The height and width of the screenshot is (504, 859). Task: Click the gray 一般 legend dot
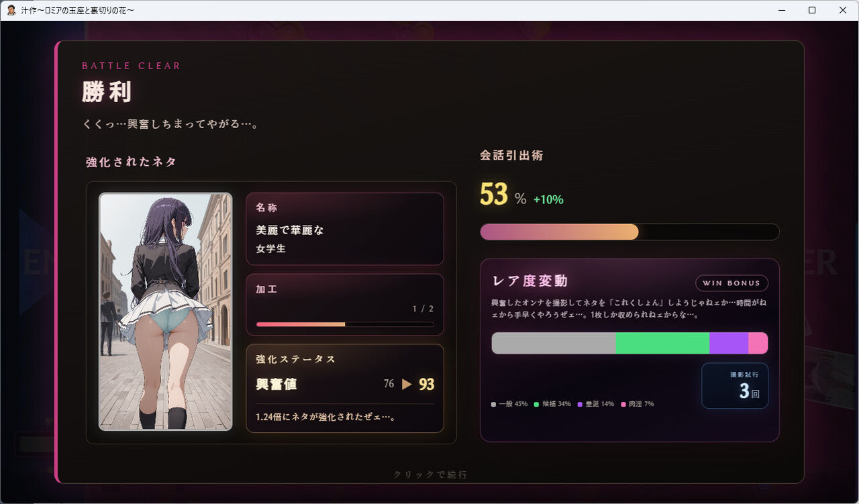click(x=494, y=404)
